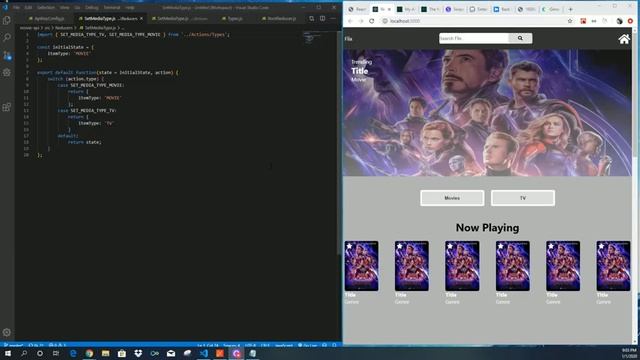Open the Chrome profile avatar
This screenshot has width=640, height=360.
click(x=619, y=21)
